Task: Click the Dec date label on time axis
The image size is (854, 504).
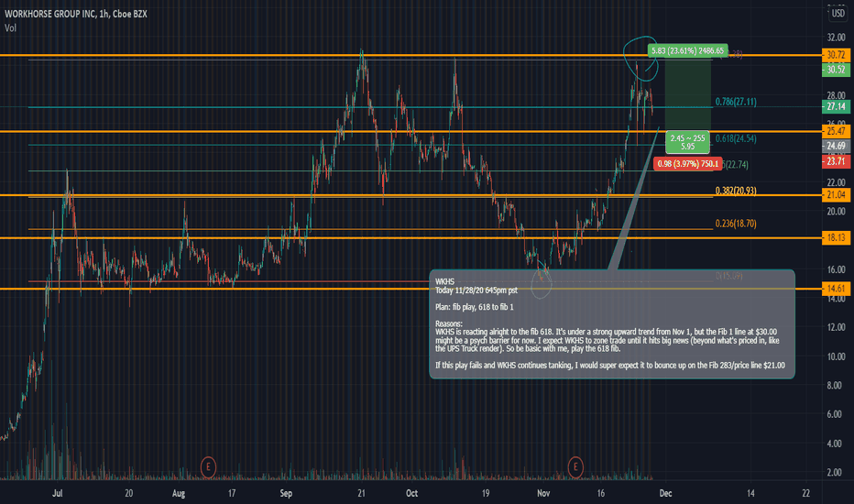Action: coord(665,493)
